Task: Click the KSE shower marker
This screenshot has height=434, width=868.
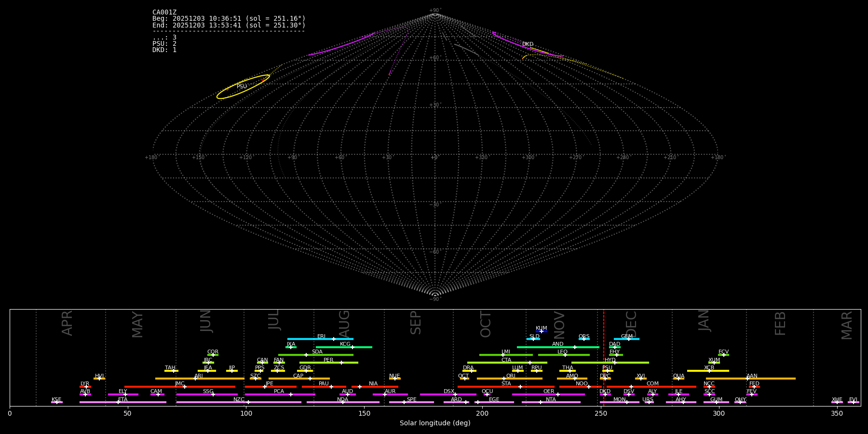Action: pos(56,402)
